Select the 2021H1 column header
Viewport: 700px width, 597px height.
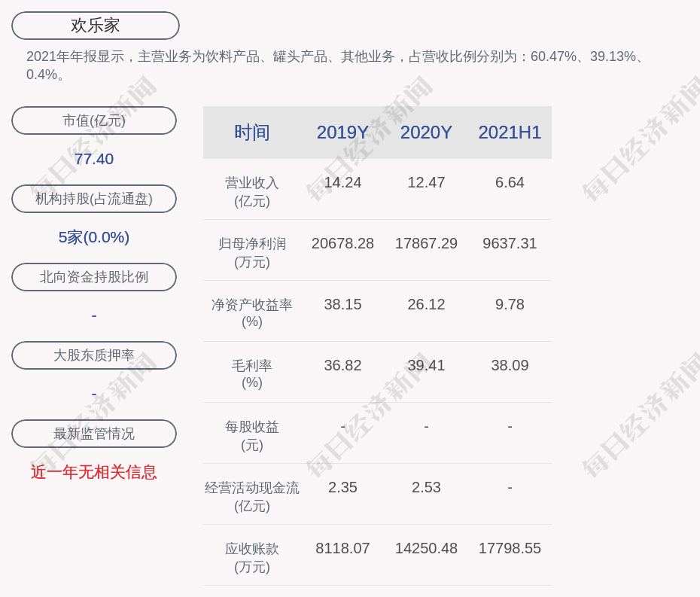point(510,132)
